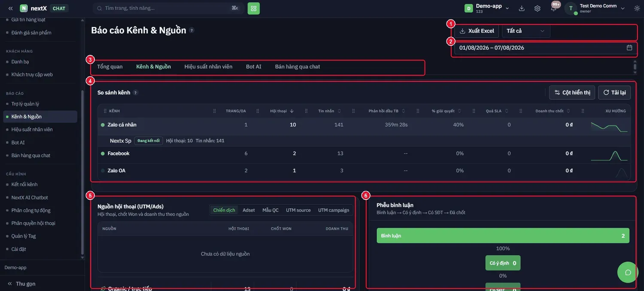Focus the Tìm trang, tính năng search box
This screenshot has height=291, width=644.
click(x=169, y=8)
